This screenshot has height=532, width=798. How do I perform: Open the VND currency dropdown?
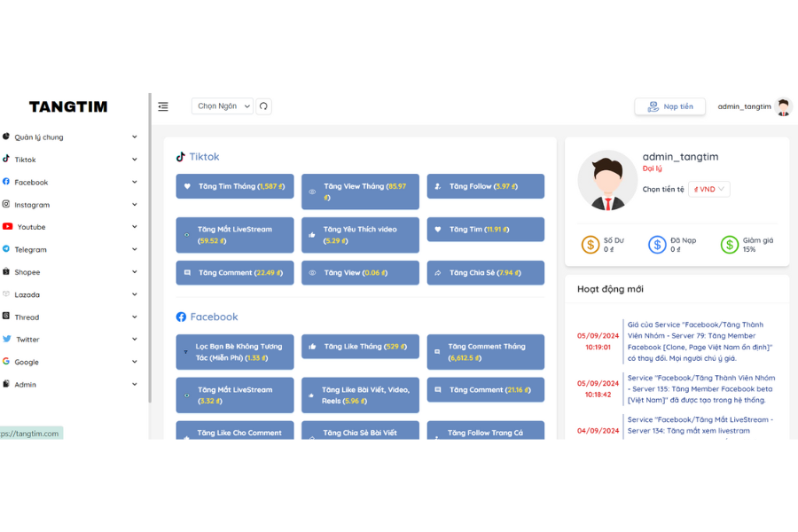708,189
